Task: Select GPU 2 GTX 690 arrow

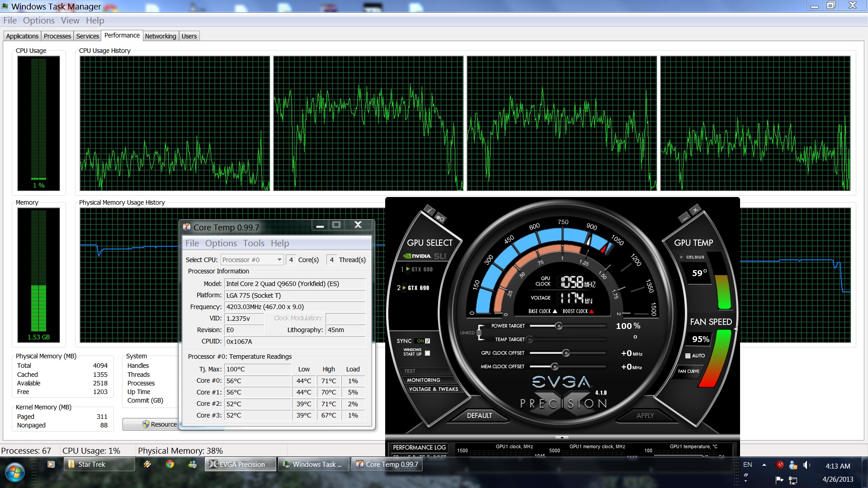Action: point(404,288)
